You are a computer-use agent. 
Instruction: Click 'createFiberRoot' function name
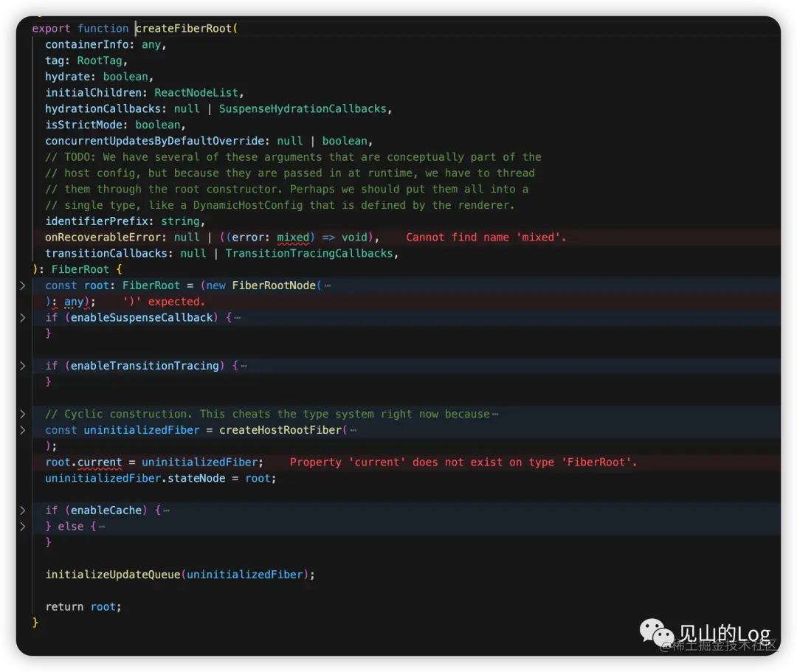pyautogui.click(x=184, y=29)
